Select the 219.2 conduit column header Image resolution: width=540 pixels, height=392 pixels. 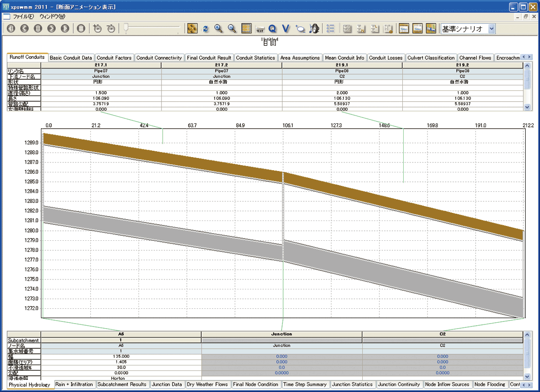point(463,65)
